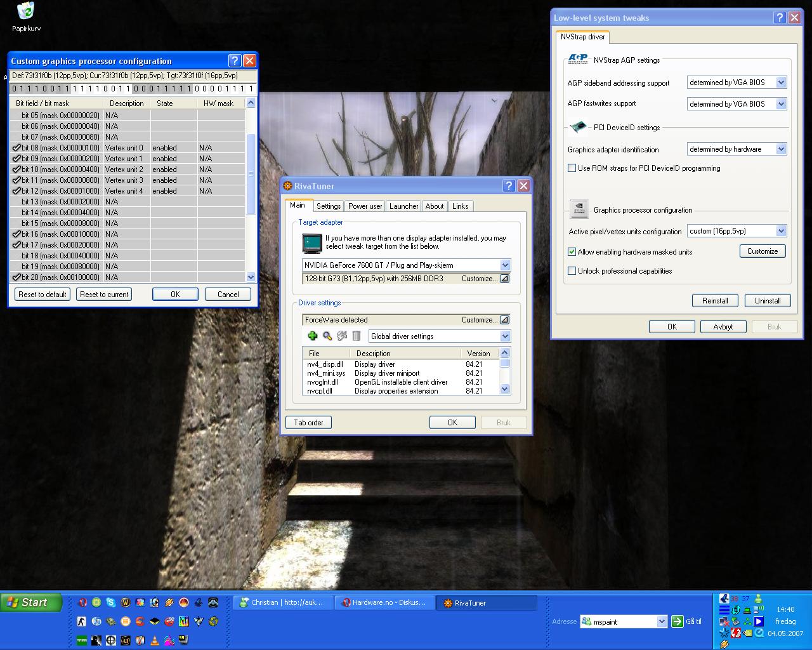Switch to Hardware.no taskbar window
The width and height of the screenshot is (812, 650).
point(385,603)
